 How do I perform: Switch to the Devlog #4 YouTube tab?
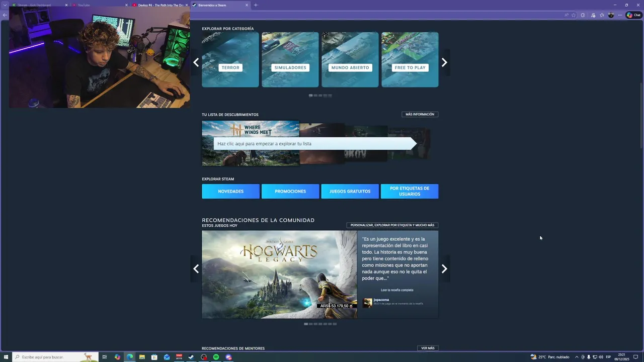pos(160,5)
